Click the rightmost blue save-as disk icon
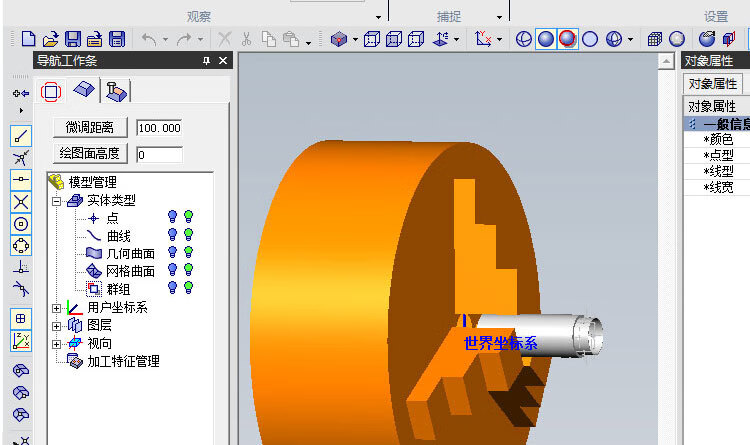Image resolution: width=750 pixels, height=445 pixels. (x=117, y=39)
